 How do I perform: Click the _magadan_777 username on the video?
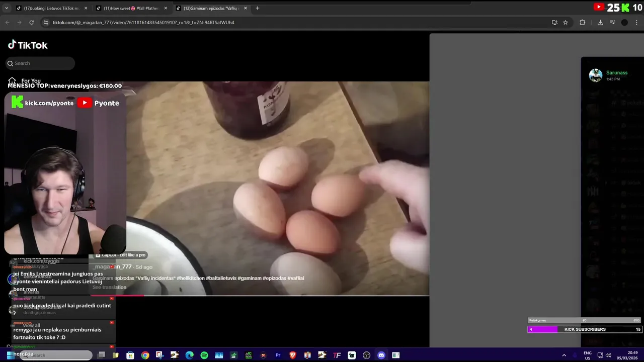click(112, 267)
